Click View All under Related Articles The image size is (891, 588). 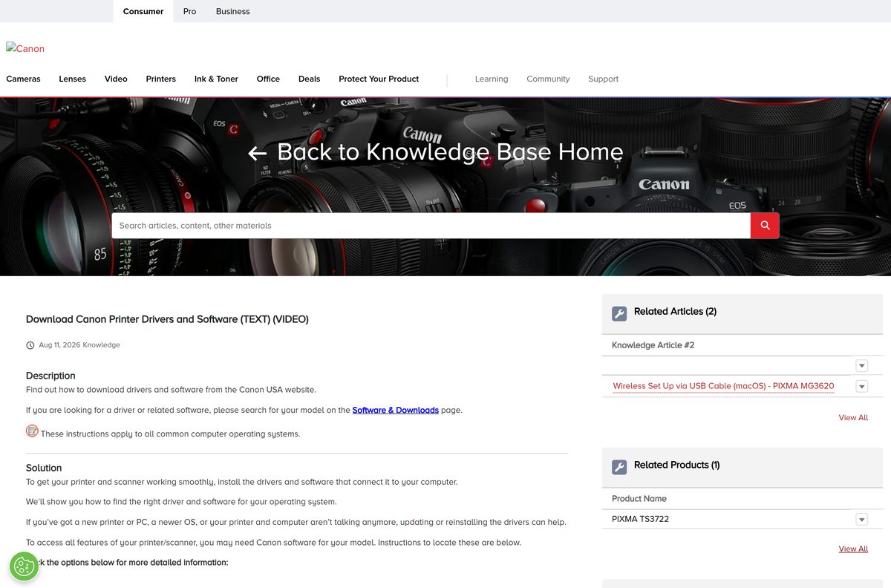[x=853, y=417]
